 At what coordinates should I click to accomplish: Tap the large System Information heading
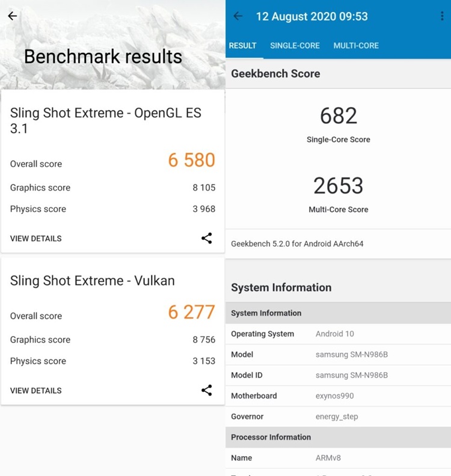(281, 287)
